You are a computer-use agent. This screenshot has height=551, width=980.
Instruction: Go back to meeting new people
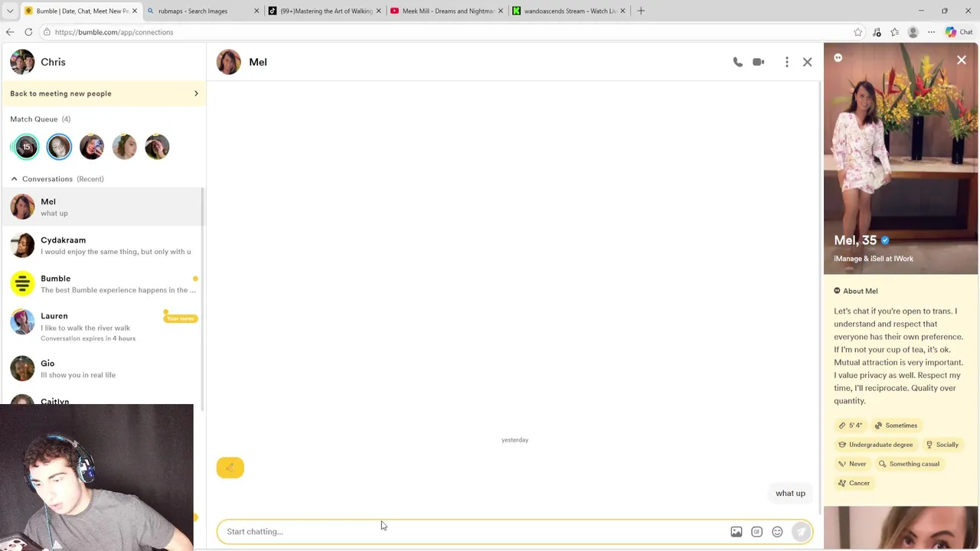(x=103, y=93)
